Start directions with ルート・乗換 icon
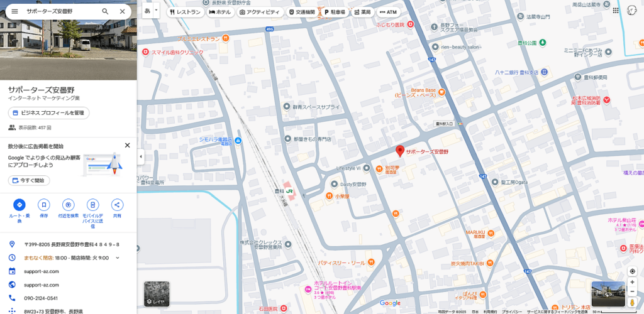 [19, 205]
